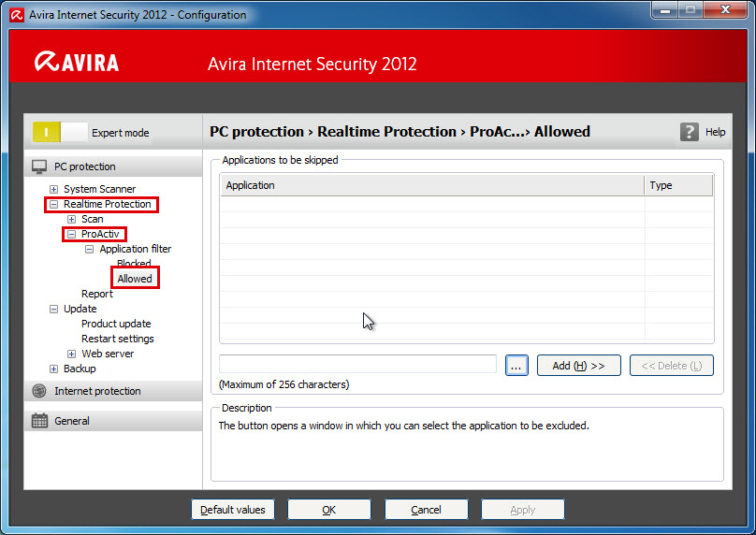756x535 pixels.
Task: Click the Apply button
Action: pos(523,510)
